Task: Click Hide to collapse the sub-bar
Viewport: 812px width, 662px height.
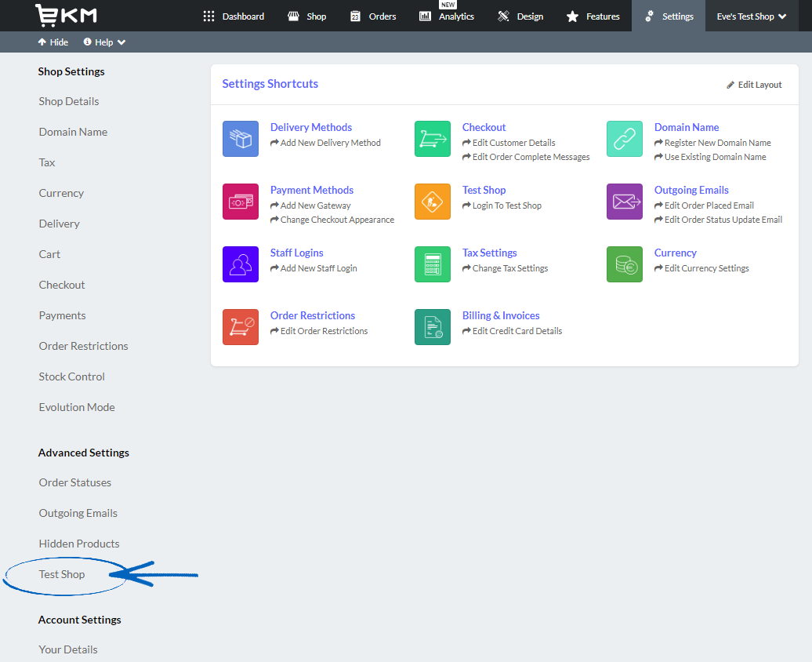Action: [x=53, y=42]
